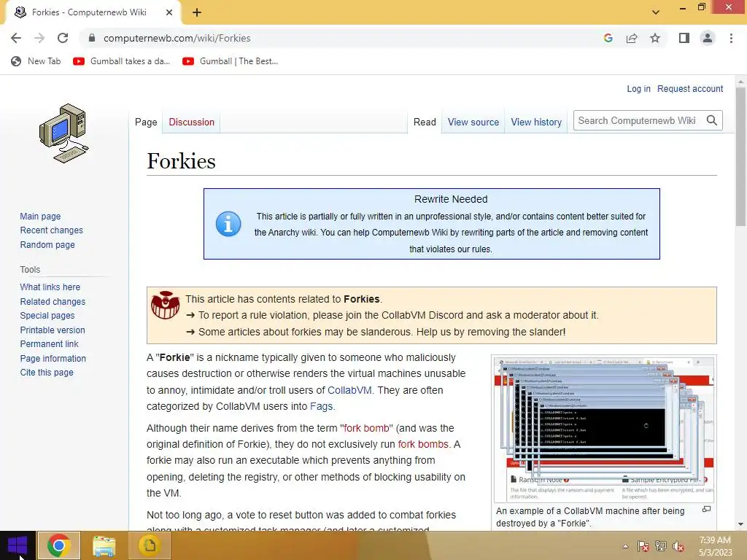This screenshot has height=560, width=747.
Task: Open 'Gumball takes a da...' bookmark
Action: tap(122, 61)
